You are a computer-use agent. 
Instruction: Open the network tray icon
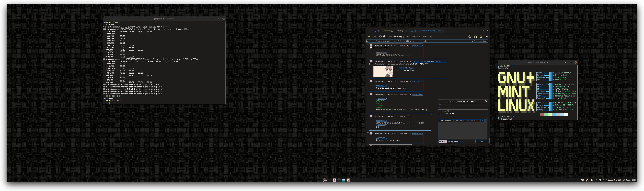(587, 180)
